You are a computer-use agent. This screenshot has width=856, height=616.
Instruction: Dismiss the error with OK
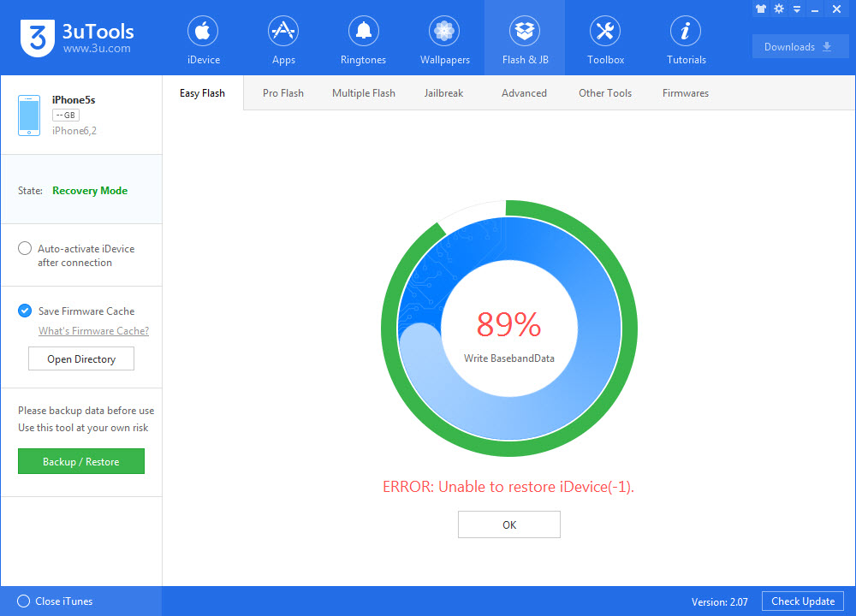(508, 524)
